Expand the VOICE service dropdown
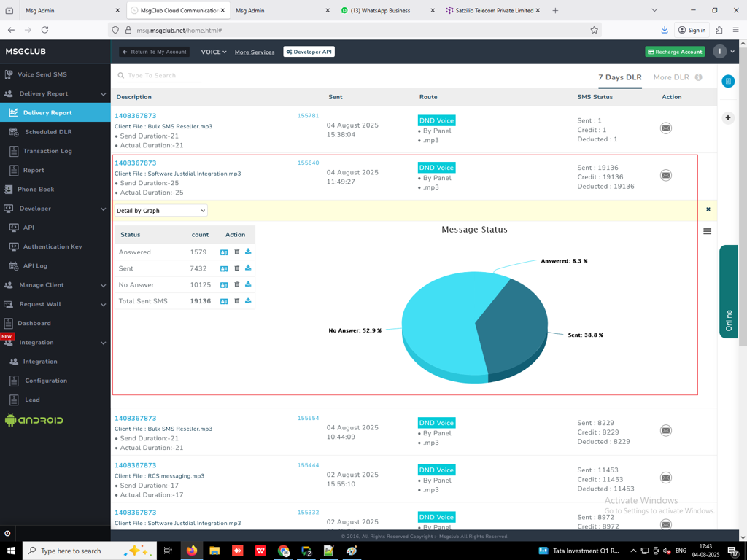This screenshot has width=747, height=560. coord(214,52)
